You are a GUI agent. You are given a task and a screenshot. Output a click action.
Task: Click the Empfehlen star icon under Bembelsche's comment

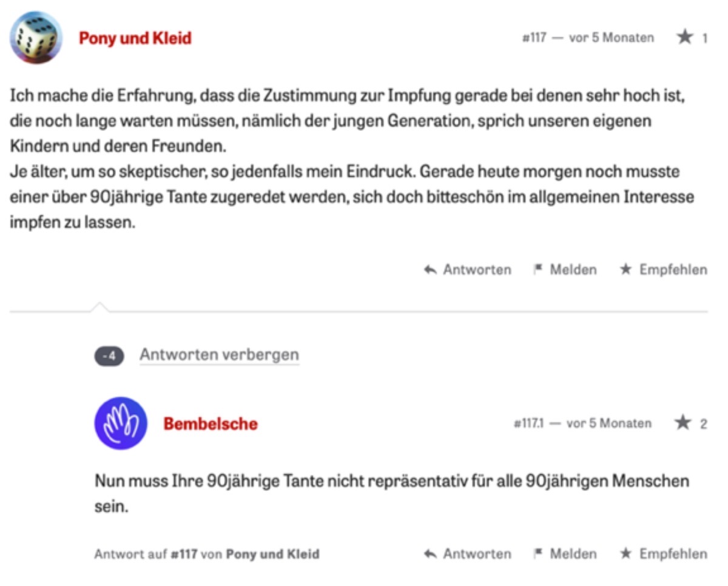625,554
